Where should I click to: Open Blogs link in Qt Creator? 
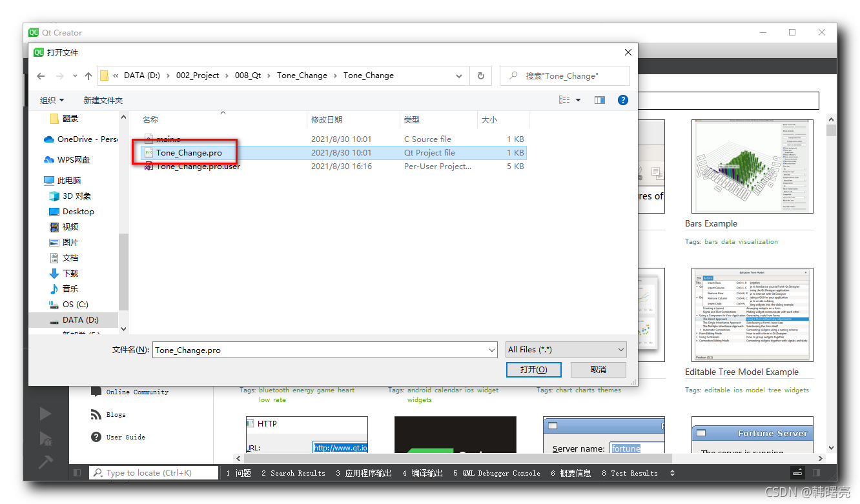[x=108, y=414]
